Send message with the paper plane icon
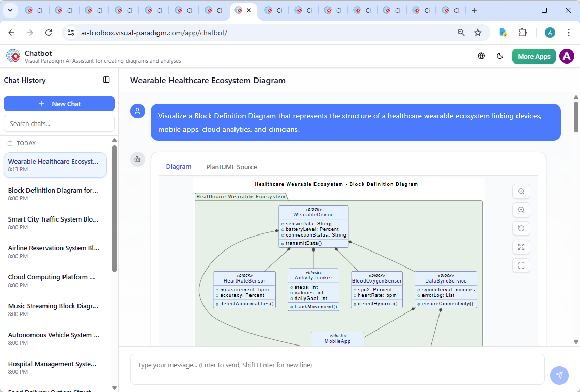 point(559,375)
